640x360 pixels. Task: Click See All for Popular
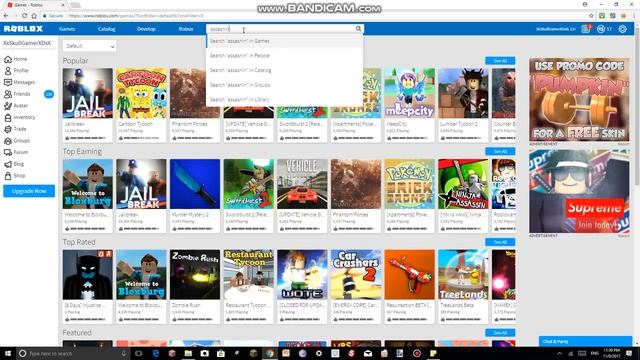[500, 61]
